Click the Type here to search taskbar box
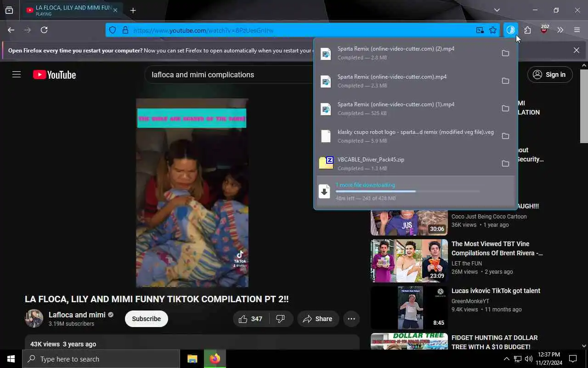This screenshot has height=368, width=588. pos(101,359)
